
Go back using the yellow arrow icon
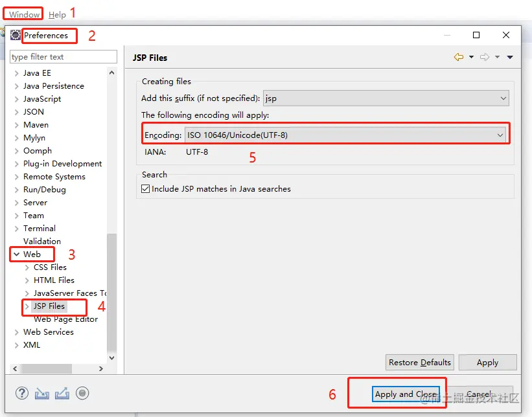[x=459, y=57]
